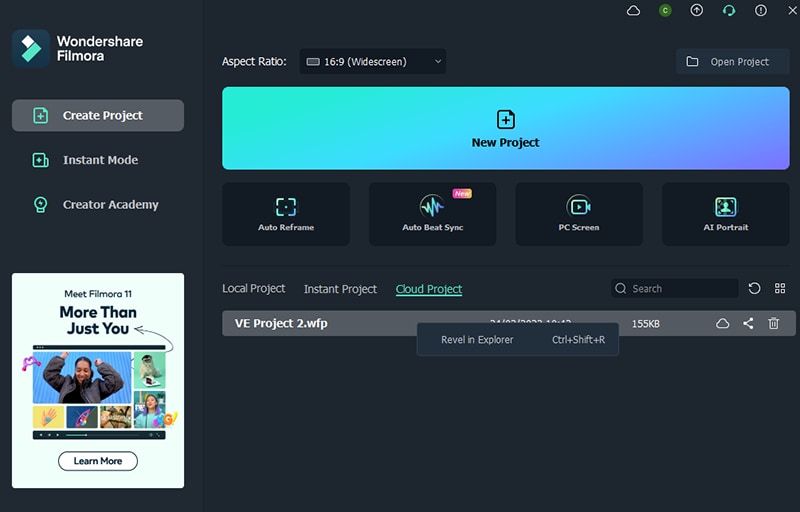
Task: Select the Cloud Project tab
Action: 429,289
